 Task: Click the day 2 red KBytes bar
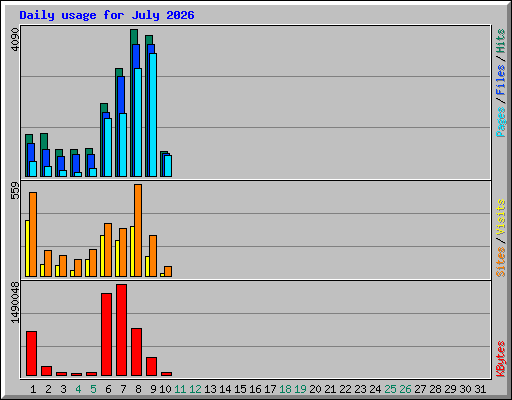(x=46, y=371)
